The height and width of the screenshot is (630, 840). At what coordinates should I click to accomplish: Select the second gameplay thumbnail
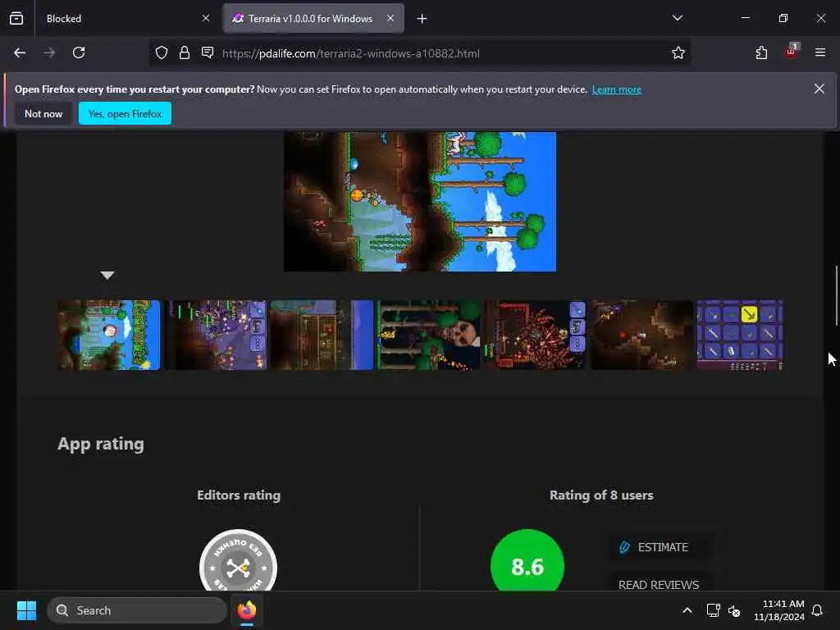pos(216,335)
